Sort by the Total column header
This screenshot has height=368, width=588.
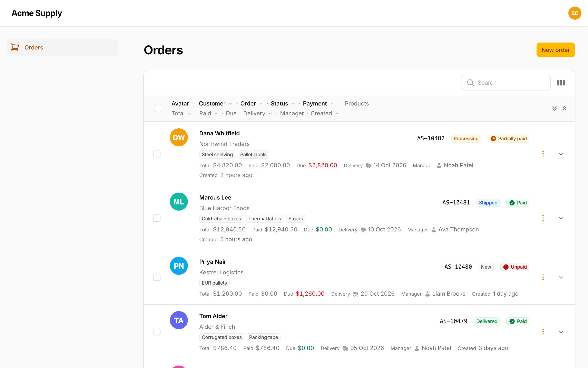click(x=181, y=113)
